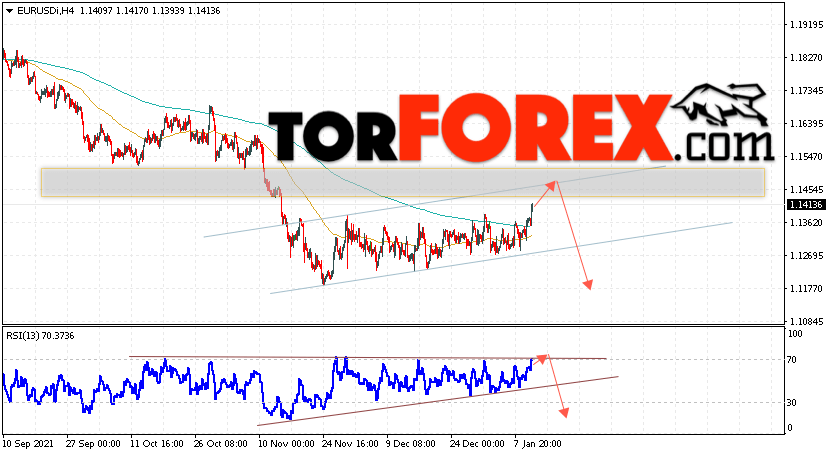Click the 24 Dec 00:00 date label
This screenshot has width=830, height=455.
477,443
